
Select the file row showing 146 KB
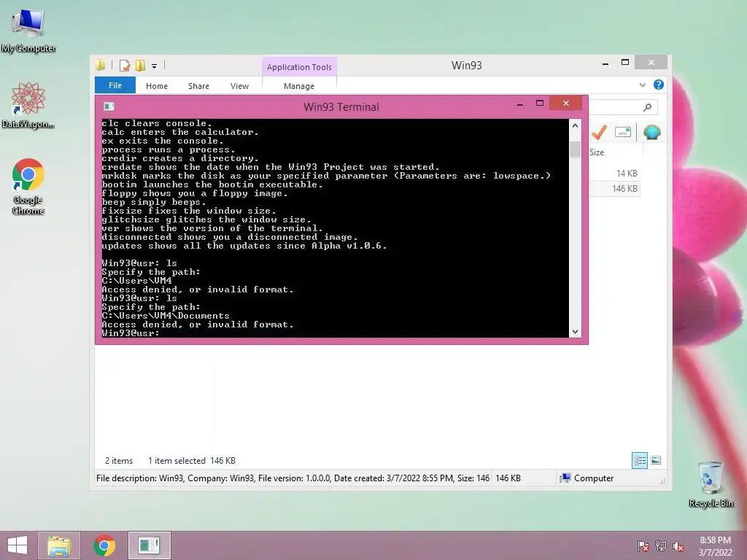(x=614, y=189)
